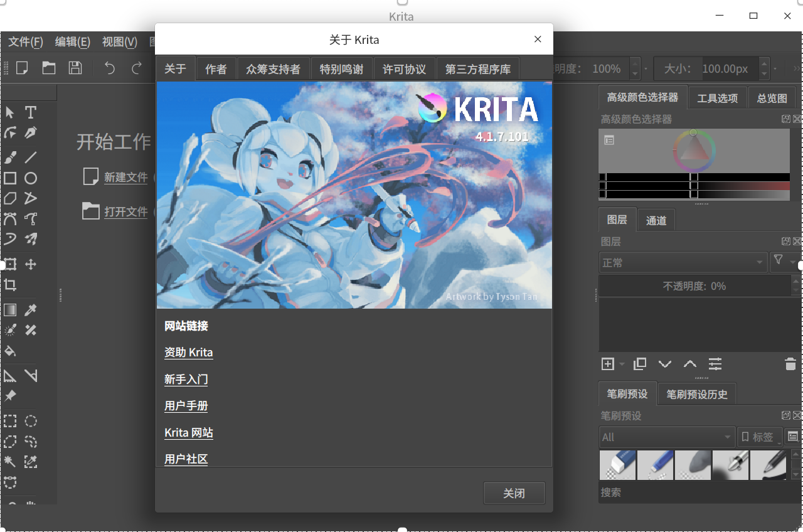Image resolution: width=803 pixels, height=532 pixels.
Task: Duplicate the layer in Layers panel
Action: pos(640,364)
